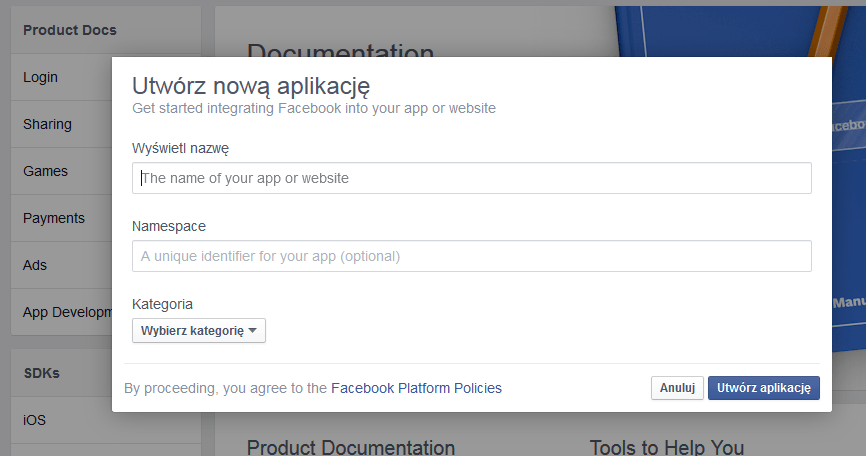Click the Namespace label above the field
Screen dimensions: 866x456
coord(168,226)
